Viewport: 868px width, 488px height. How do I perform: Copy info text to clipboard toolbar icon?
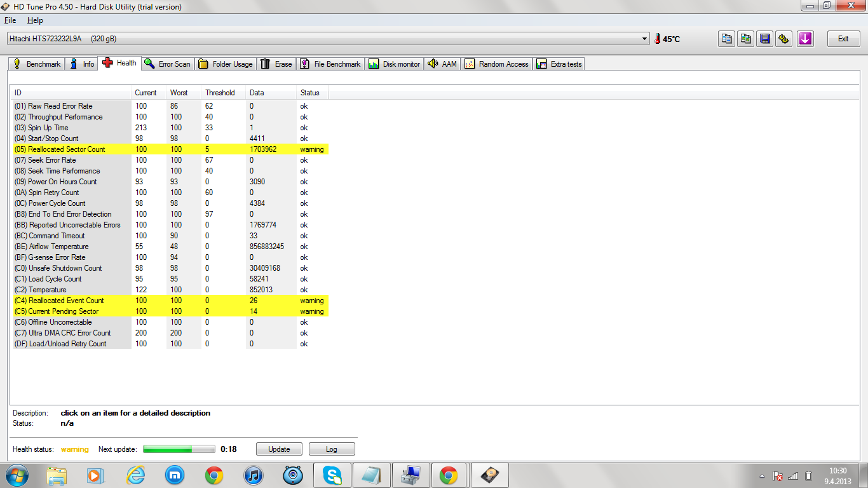point(726,39)
